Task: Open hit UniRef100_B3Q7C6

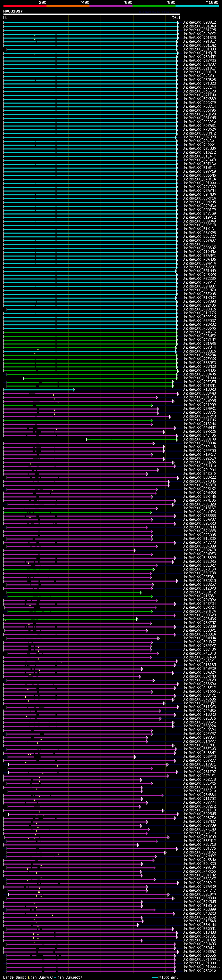Action: [x=199, y=412]
